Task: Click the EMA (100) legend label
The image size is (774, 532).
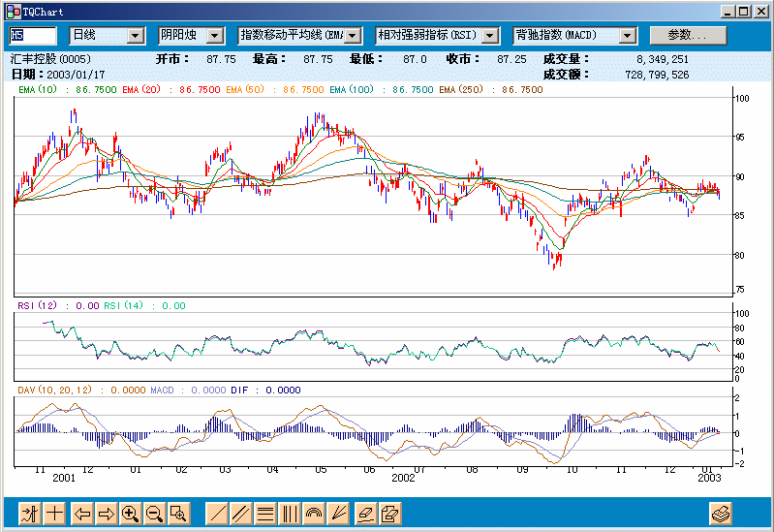Action: [x=352, y=89]
